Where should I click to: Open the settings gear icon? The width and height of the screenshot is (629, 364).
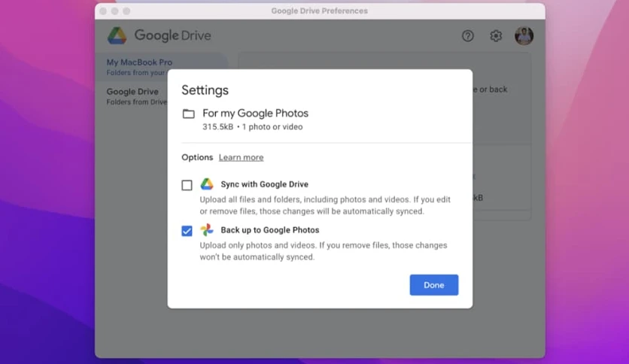(496, 35)
